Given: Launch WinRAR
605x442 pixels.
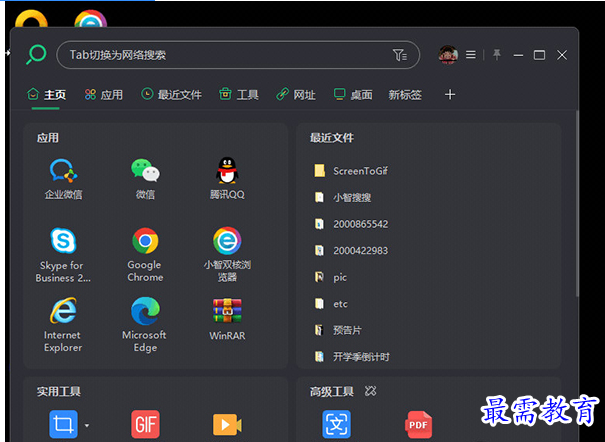Looking at the screenshot, I should [x=227, y=319].
